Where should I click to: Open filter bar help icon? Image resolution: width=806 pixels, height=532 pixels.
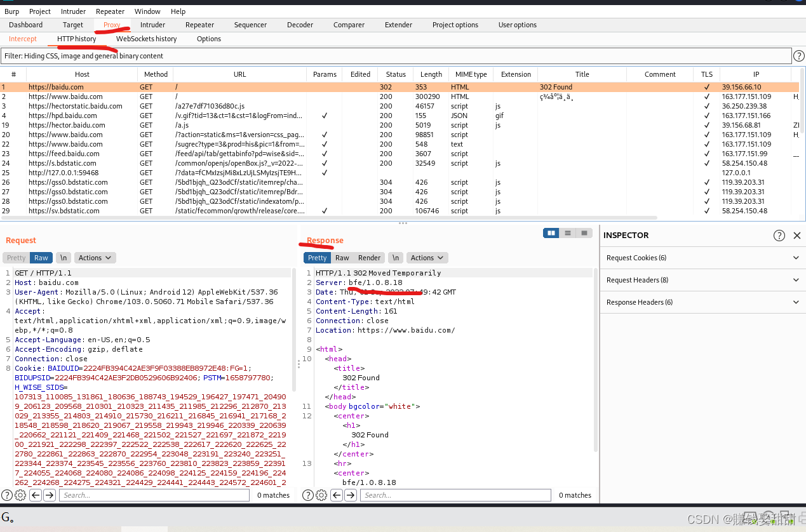(x=799, y=56)
